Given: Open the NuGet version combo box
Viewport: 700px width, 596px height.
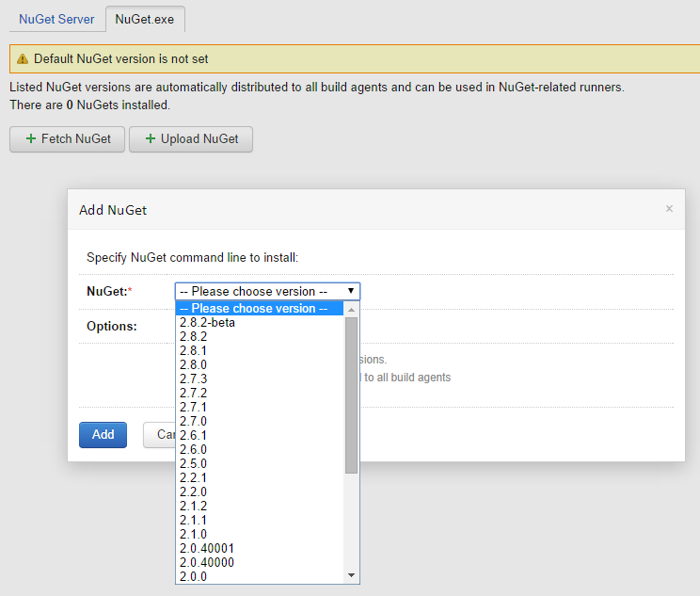Looking at the screenshot, I should click(267, 291).
